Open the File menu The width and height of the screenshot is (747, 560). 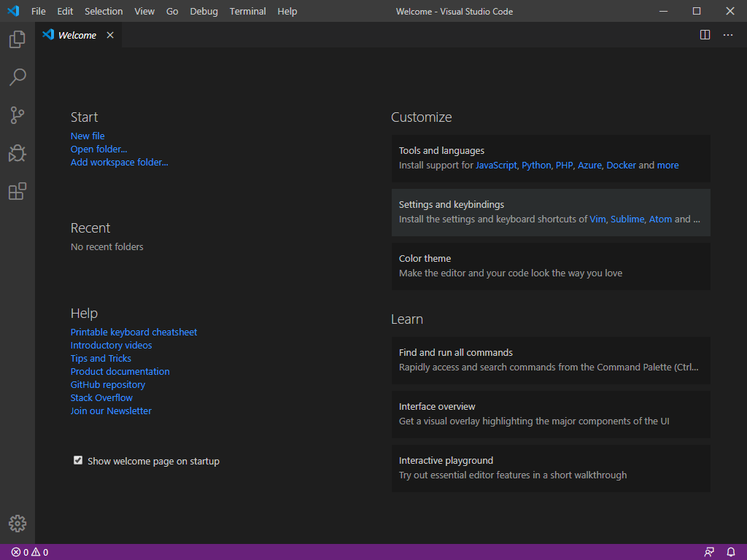coord(39,11)
